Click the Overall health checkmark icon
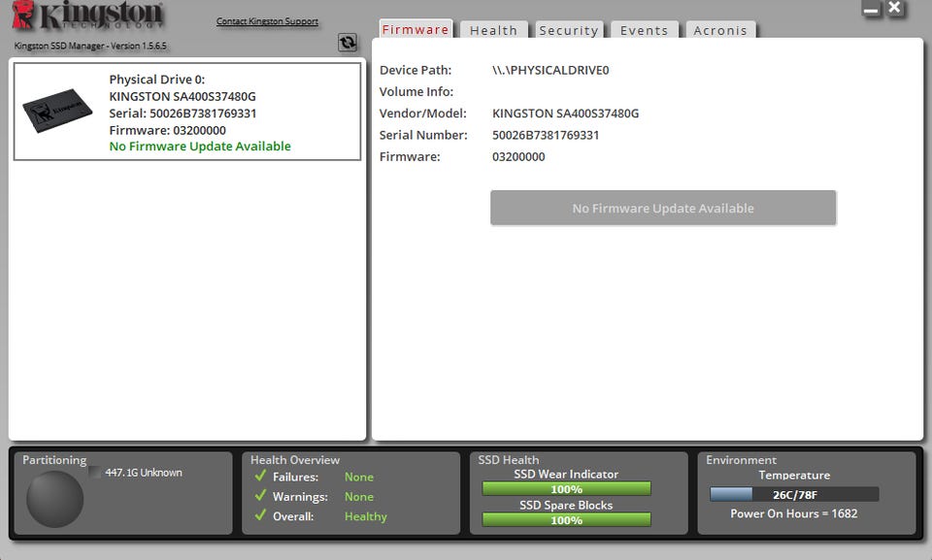Viewport: 932px width, 560px height. [260, 515]
